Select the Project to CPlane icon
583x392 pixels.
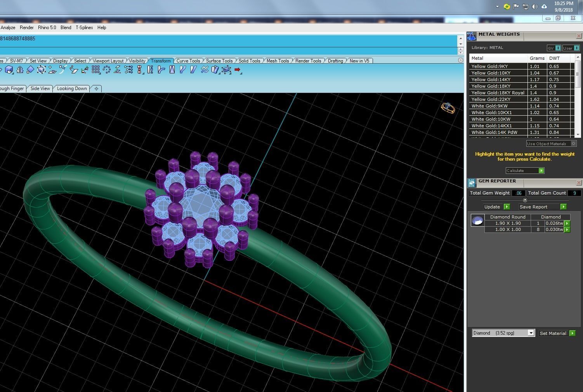pyautogui.click(x=117, y=70)
